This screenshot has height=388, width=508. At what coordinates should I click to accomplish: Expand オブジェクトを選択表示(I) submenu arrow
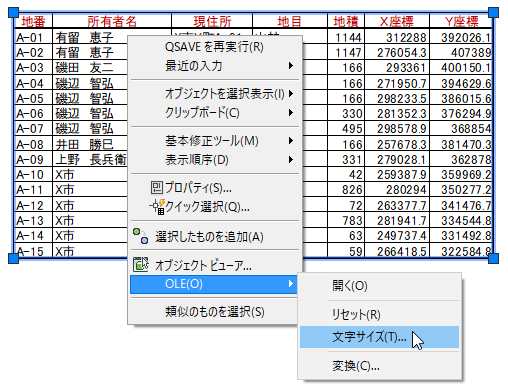tap(291, 94)
